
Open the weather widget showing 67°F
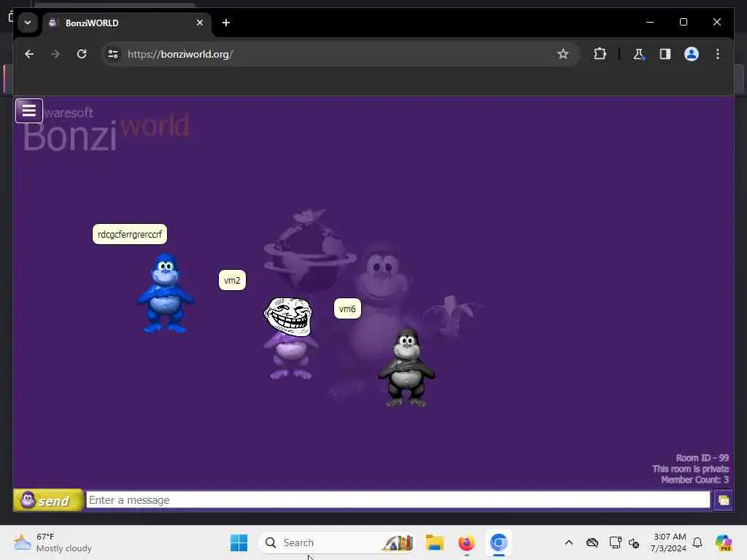(53, 542)
